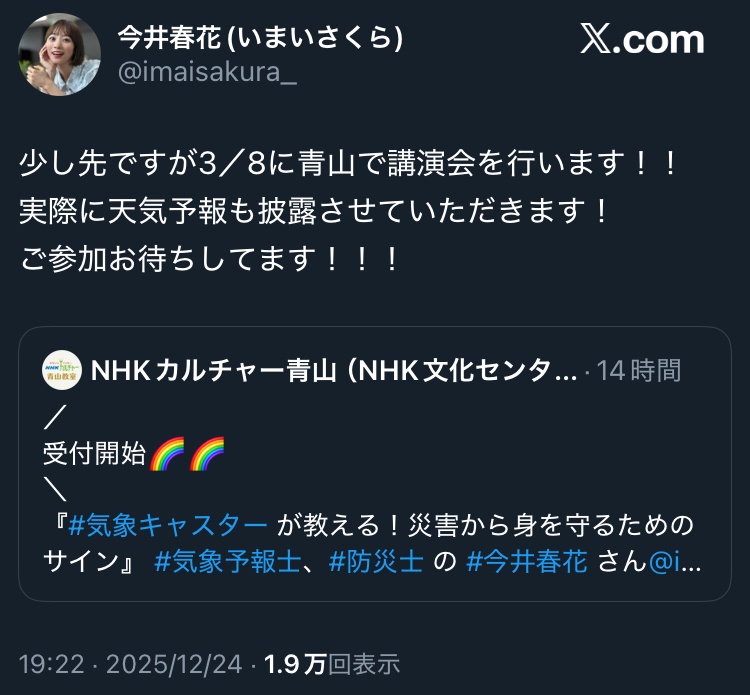750x695 pixels.
Task: Open the truncated @i... mention
Action: click(674, 562)
